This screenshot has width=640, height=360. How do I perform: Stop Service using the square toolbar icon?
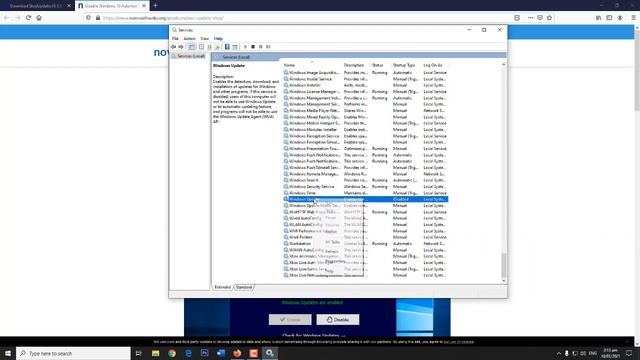(253, 47)
